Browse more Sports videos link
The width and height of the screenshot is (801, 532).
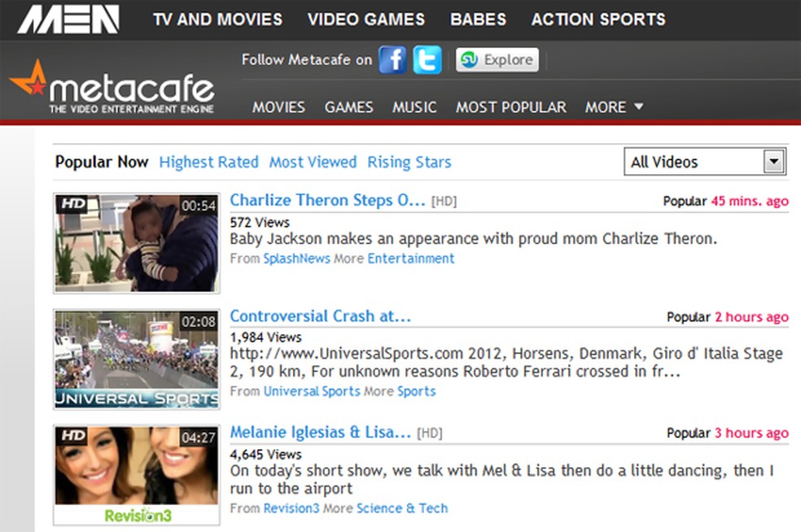(x=416, y=391)
